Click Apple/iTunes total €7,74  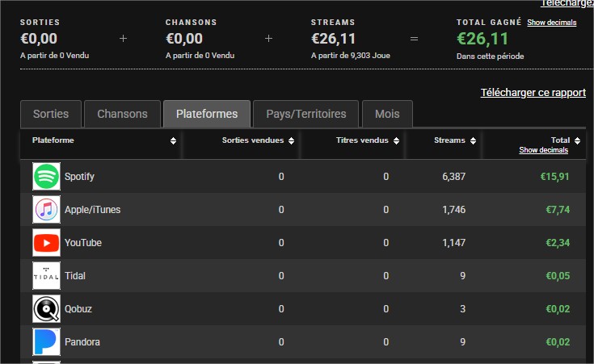pyautogui.click(x=558, y=210)
